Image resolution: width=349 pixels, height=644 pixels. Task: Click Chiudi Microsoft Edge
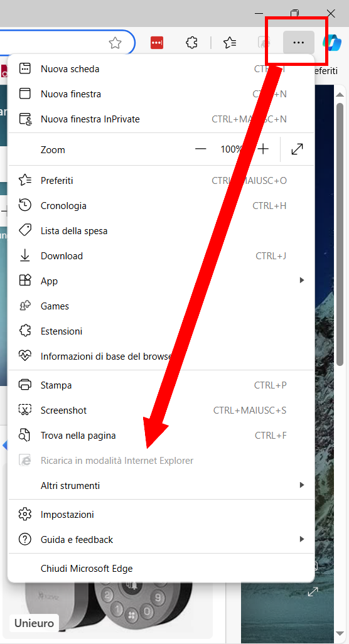click(x=161, y=569)
